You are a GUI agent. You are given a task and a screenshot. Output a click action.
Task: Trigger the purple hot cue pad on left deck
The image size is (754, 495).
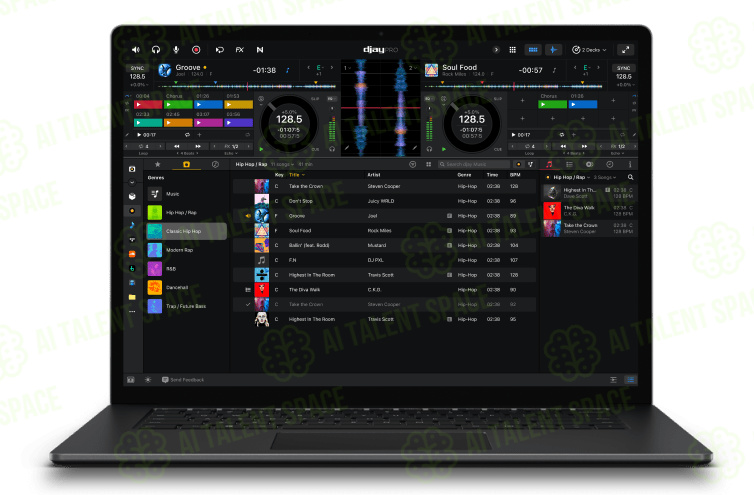[239, 123]
